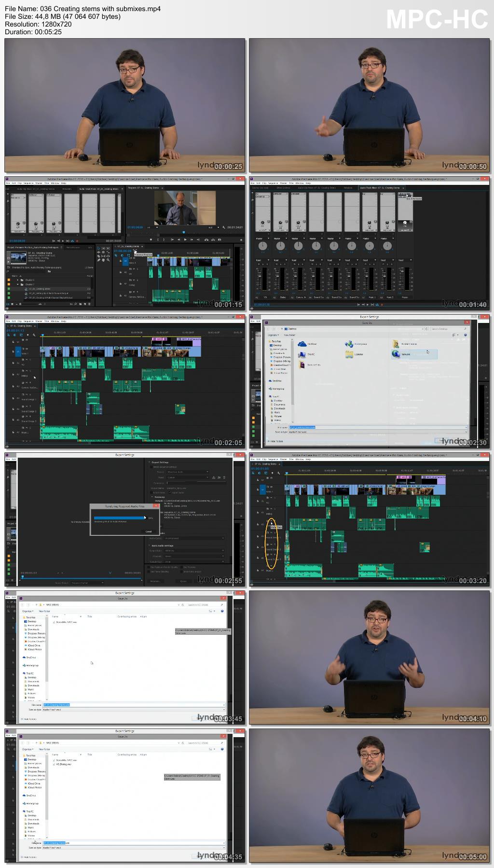The image size is (494, 868).
Task: Click Hide Folders in the 00:02:30 dialog
Action: (x=275, y=441)
